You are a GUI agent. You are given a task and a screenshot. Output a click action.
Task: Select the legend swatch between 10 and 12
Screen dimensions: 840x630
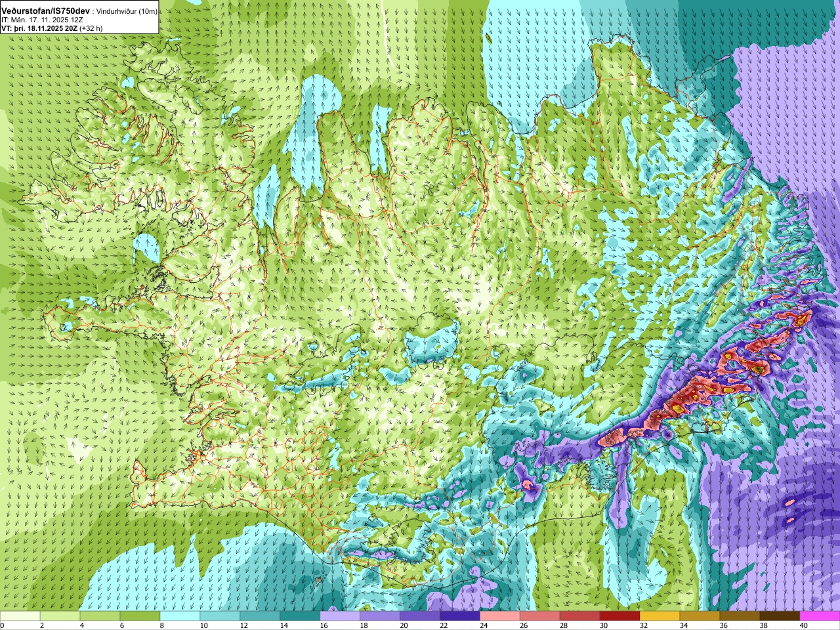[220, 616]
